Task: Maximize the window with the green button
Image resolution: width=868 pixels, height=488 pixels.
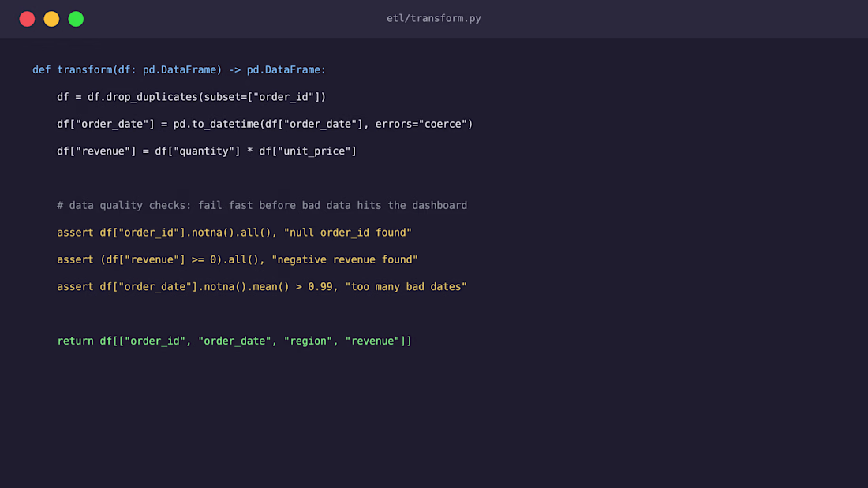Action: click(x=76, y=19)
